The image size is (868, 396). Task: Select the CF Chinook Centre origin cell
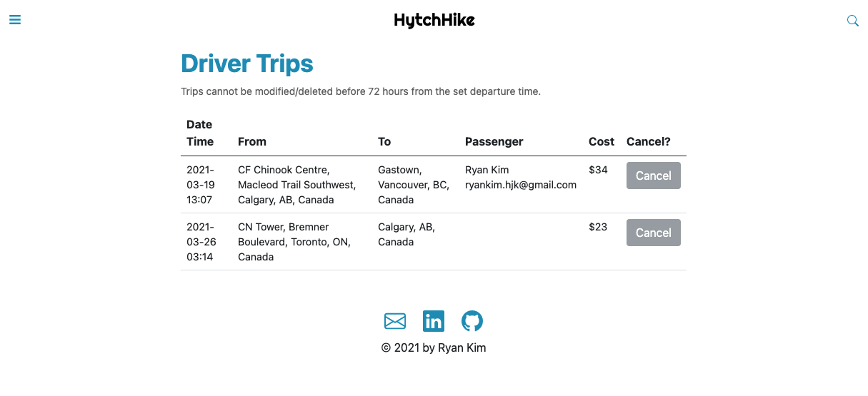click(x=296, y=185)
